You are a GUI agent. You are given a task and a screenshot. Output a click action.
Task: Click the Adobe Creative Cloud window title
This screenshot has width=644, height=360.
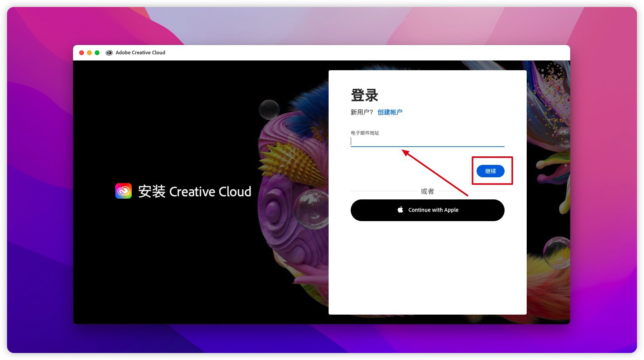point(140,53)
